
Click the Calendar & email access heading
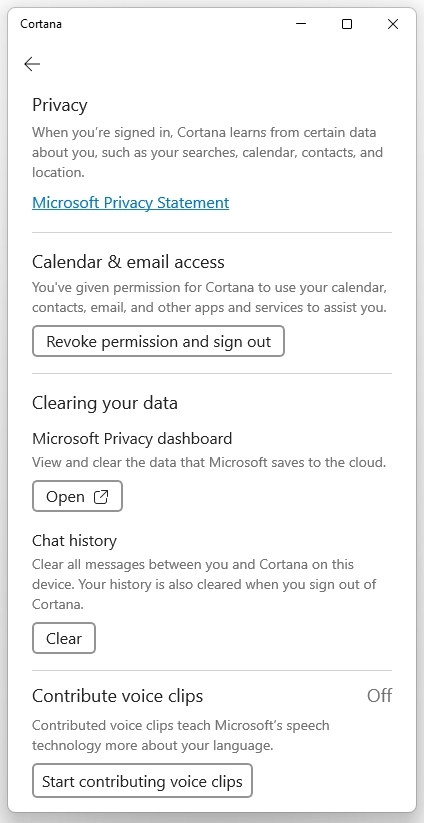click(x=129, y=261)
